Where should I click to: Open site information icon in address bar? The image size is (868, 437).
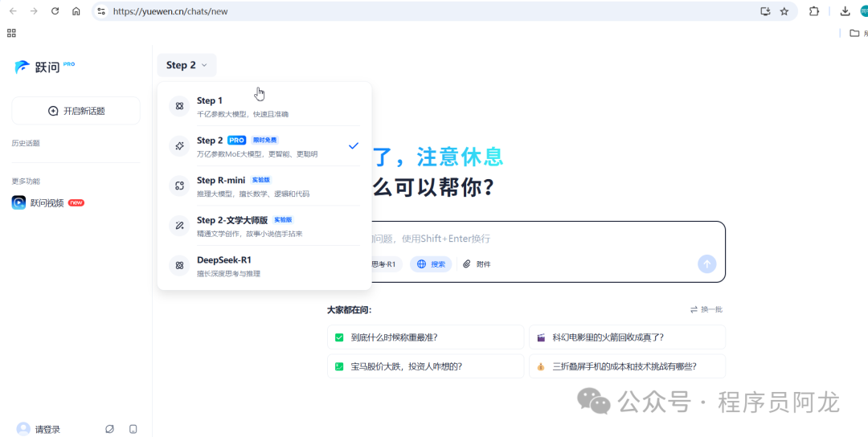click(100, 11)
